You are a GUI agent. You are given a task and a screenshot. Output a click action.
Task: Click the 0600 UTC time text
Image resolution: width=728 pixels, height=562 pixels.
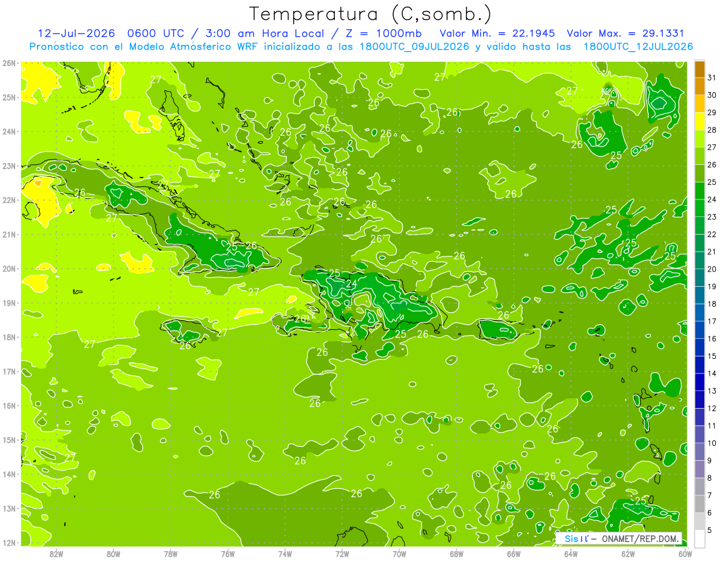(x=157, y=33)
